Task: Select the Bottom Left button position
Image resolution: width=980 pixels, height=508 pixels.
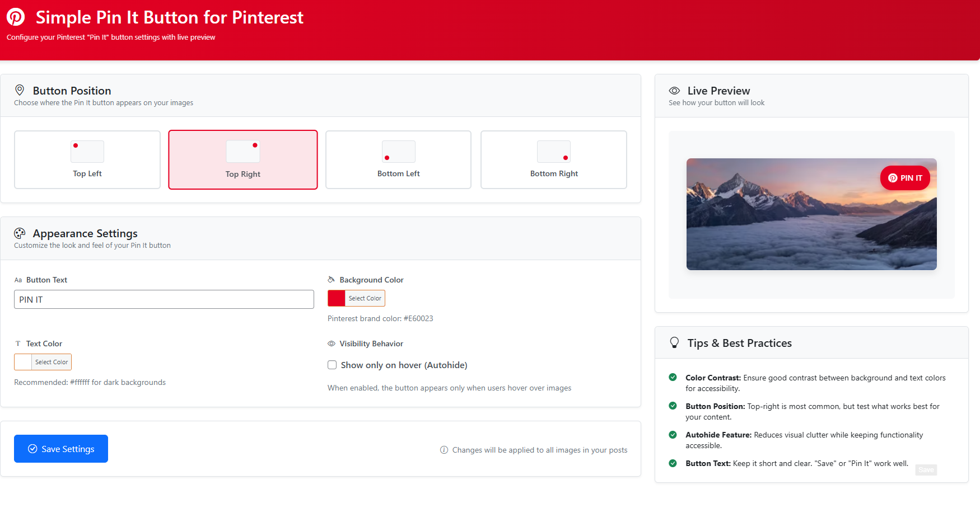Action: 398,159
